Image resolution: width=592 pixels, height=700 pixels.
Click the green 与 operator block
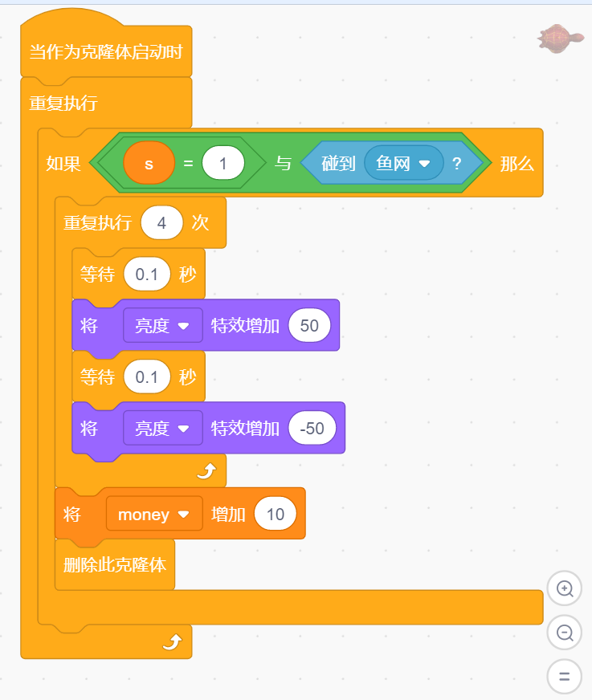(284, 162)
